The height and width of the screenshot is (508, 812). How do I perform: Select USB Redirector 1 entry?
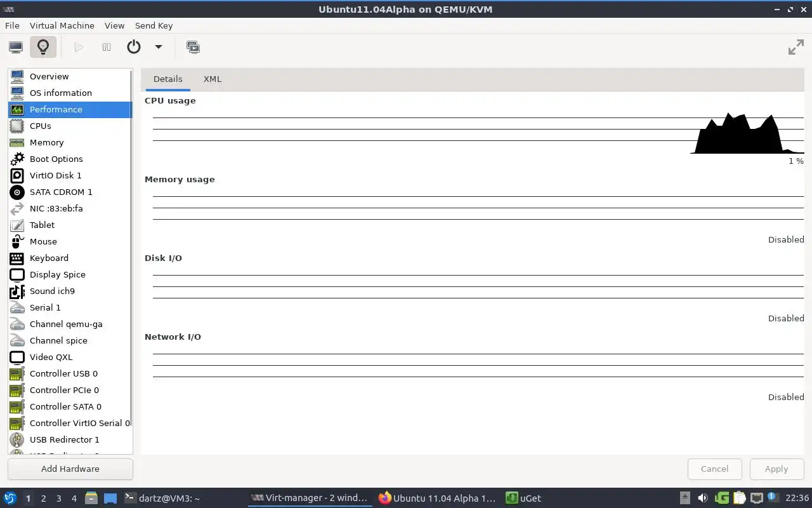click(x=69, y=439)
